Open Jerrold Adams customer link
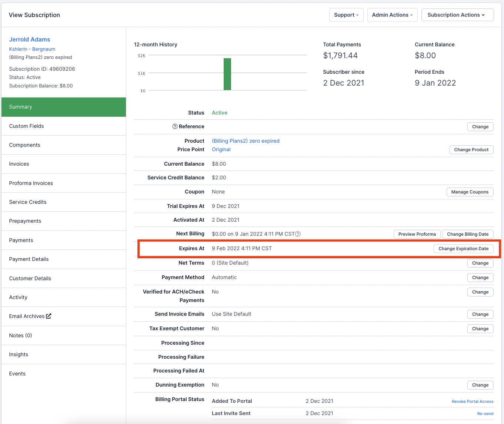Viewport: 504px width, 424px height. [x=30, y=39]
